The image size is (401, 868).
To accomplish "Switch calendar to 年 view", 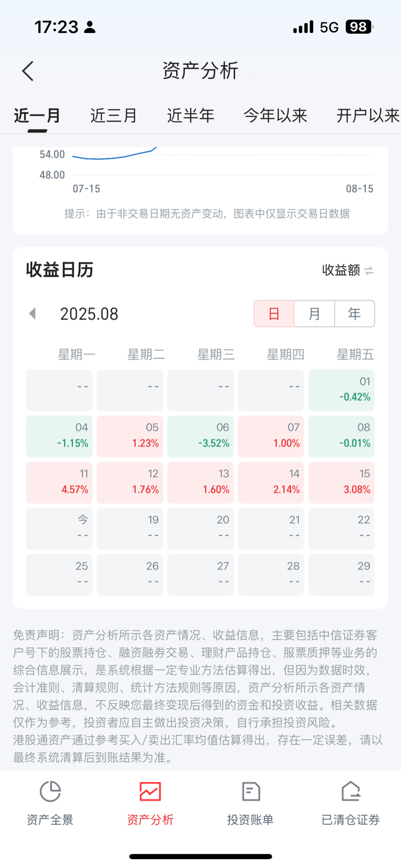I will pyautogui.click(x=355, y=314).
